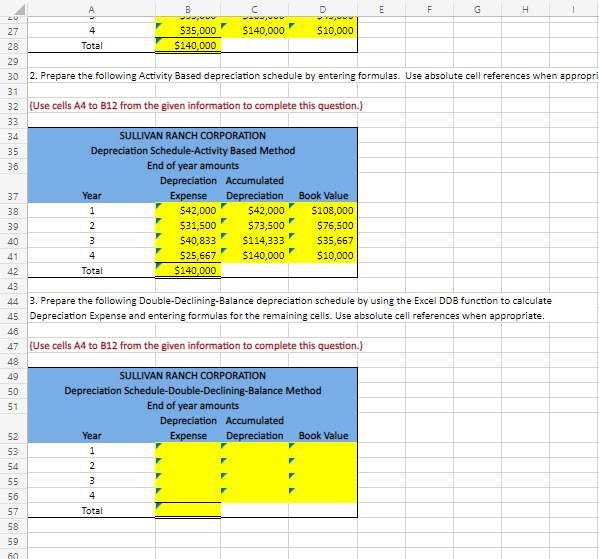Click the Double-Declining-Balance Method title
The height and width of the screenshot is (559, 599).
[193, 390]
